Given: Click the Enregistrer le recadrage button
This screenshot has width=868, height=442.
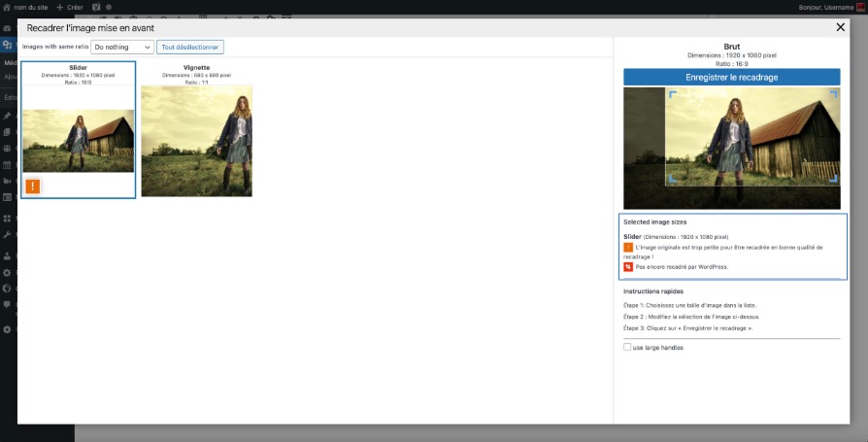Looking at the screenshot, I should pyautogui.click(x=731, y=77).
